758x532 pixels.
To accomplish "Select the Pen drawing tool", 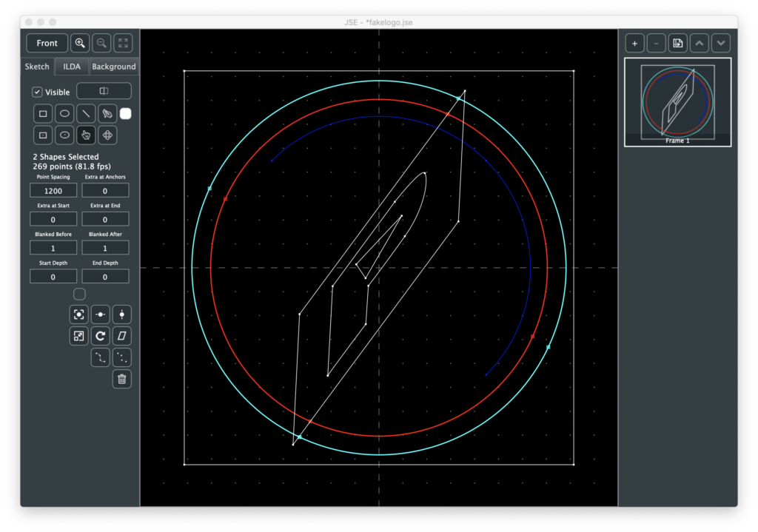I will pos(107,114).
